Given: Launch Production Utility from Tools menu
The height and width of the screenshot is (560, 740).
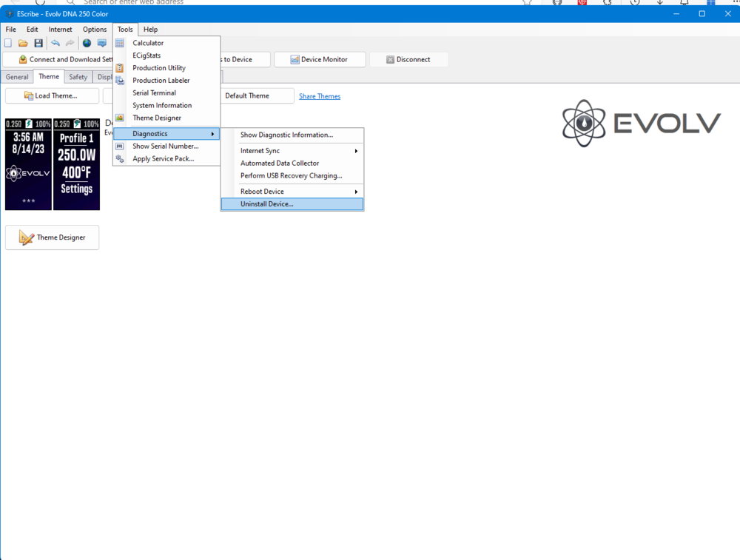Looking at the screenshot, I should click(159, 68).
